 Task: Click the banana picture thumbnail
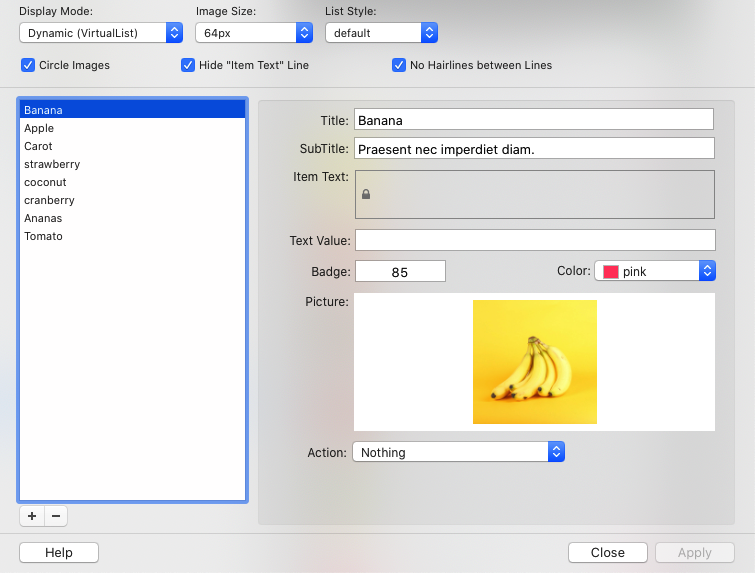(535, 362)
